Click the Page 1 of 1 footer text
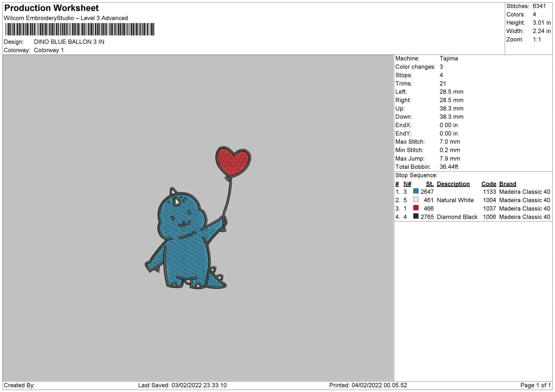Screen dimensions: 555x392 pos(535,385)
